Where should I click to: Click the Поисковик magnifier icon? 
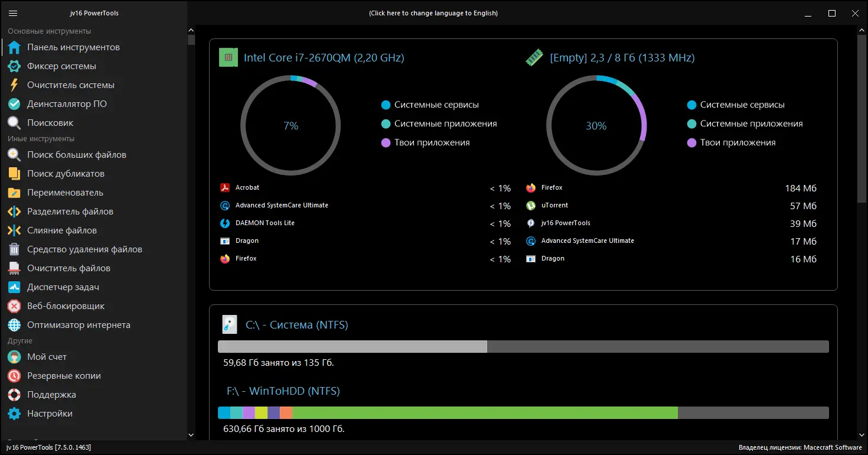coord(15,123)
